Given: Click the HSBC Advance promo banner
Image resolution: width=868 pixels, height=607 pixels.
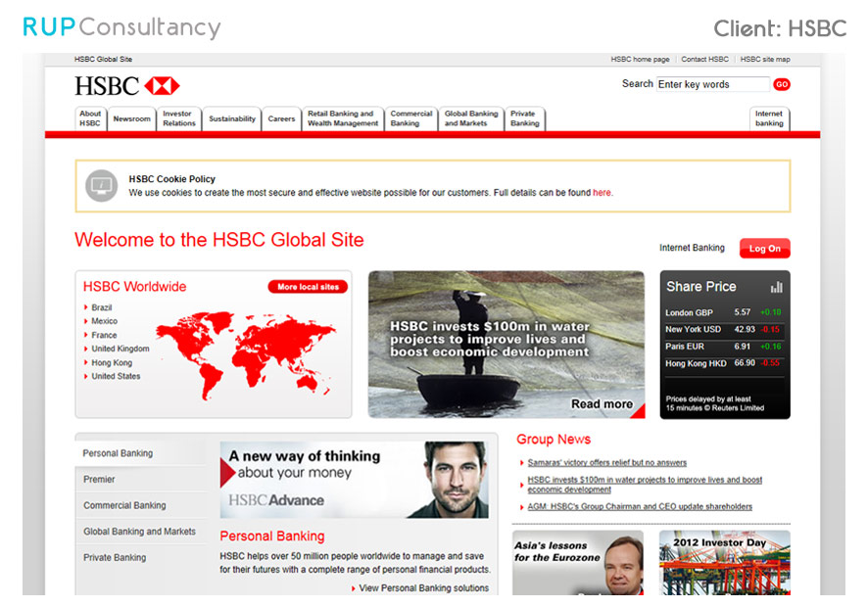Looking at the screenshot, I should (x=355, y=480).
